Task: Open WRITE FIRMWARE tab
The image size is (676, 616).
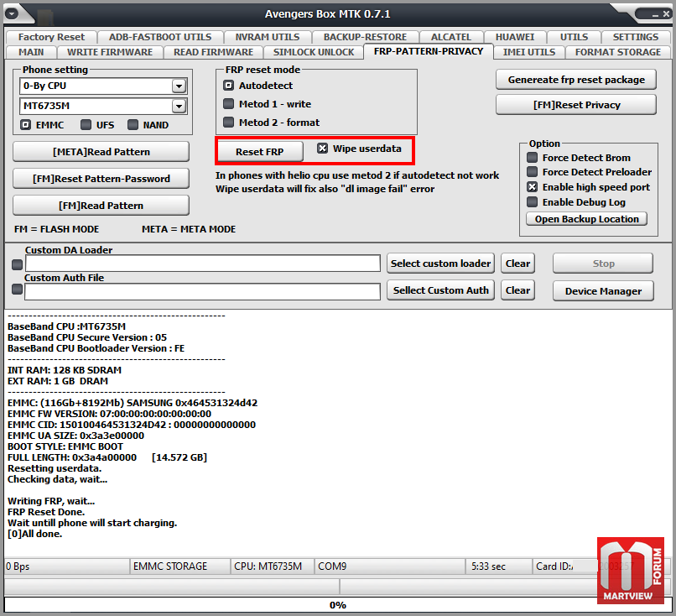Action: (x=110, y=52)
